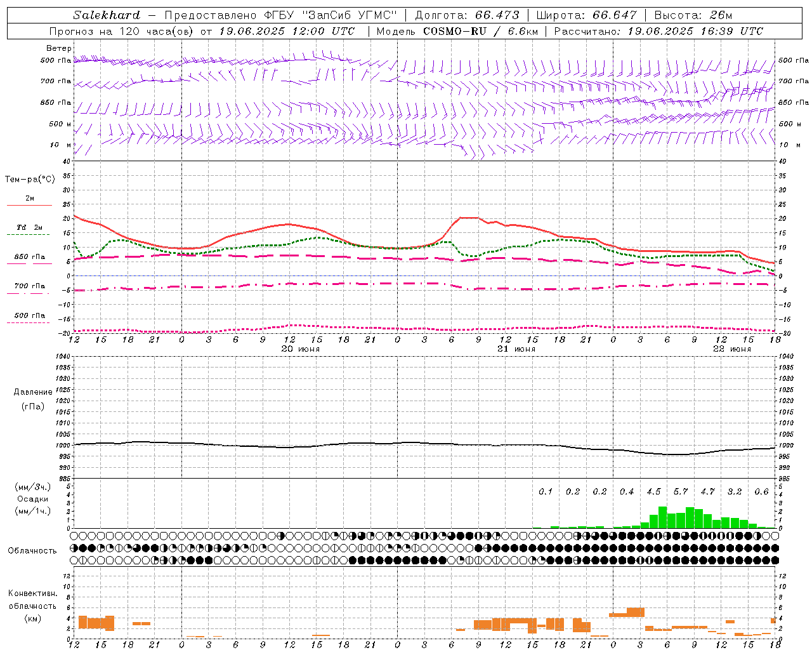812x650 pixels.
Task: Click the "(км)" unit under convective cloudiness
Action: pyautogui.click(x=33, y=618)
